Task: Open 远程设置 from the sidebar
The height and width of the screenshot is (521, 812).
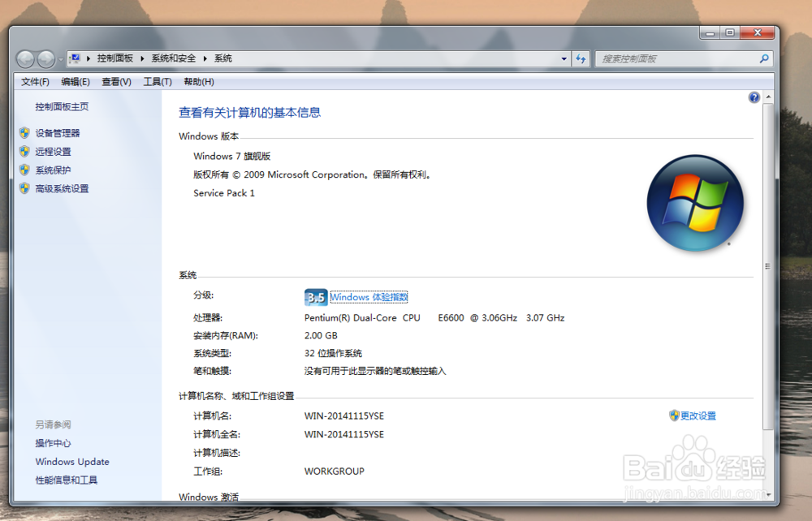Action: tap(53, 152)
